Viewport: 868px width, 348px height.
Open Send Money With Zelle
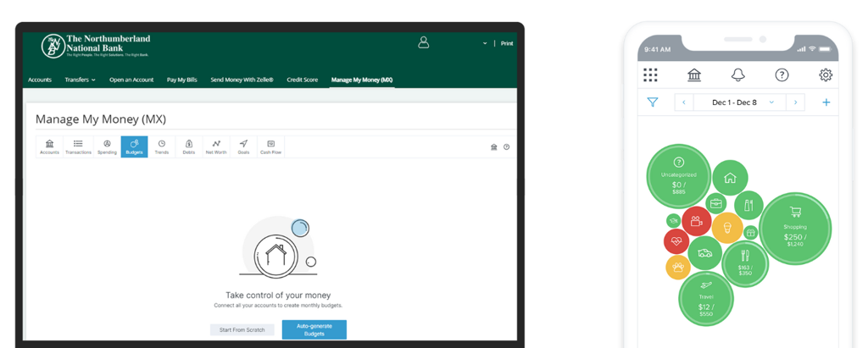pyautogui.click(x=242, y=80)
